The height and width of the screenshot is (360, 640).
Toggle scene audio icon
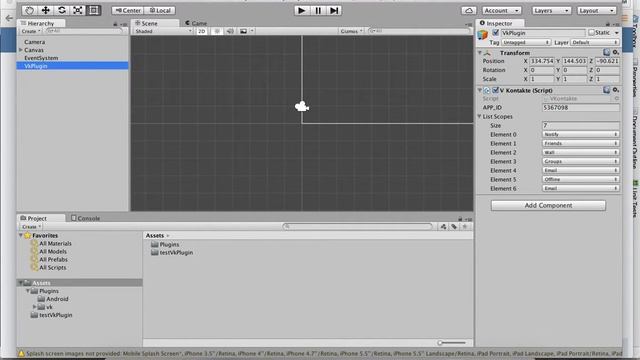pyautogui.click(x=230, y=31)
